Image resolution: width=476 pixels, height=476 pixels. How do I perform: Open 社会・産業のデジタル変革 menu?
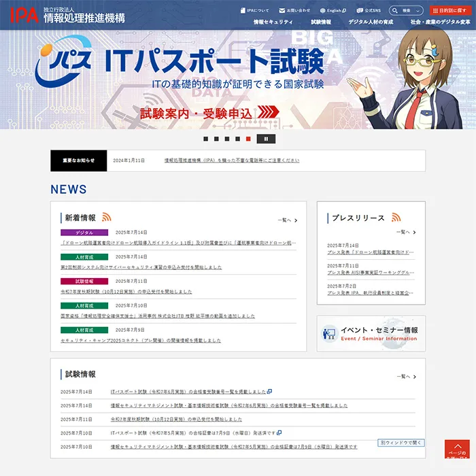pyautogui.click(x=440, y=22)
